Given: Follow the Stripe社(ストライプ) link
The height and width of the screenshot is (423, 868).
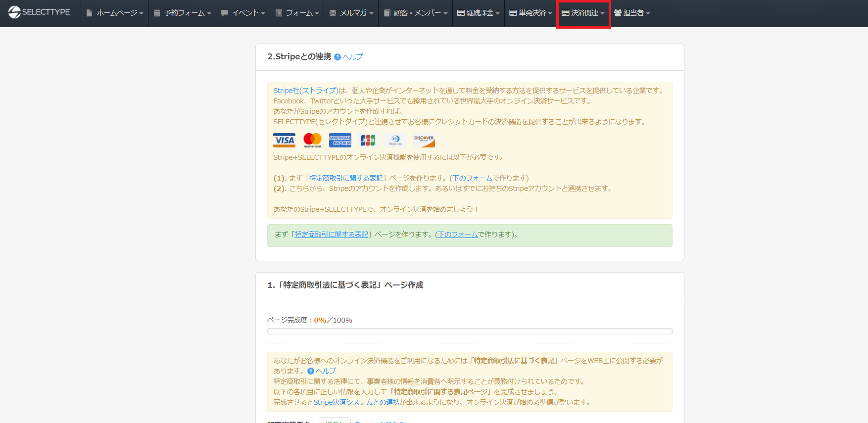Looking at the screenshot, I should 306,91.
